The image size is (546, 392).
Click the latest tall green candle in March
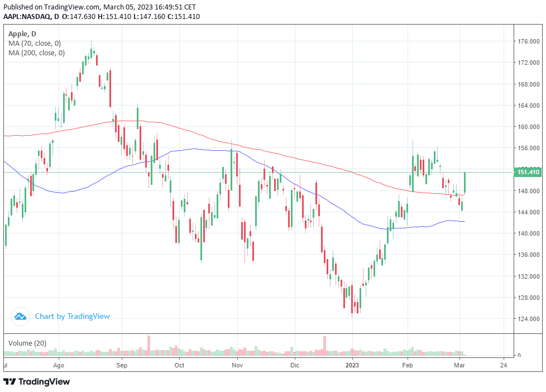click(x=465, y=183)
